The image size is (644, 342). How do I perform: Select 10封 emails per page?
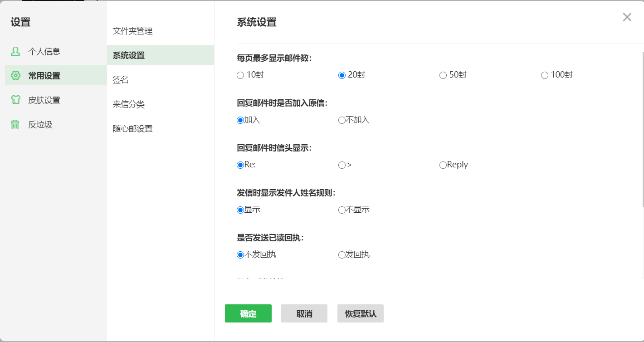coord(240,75)
